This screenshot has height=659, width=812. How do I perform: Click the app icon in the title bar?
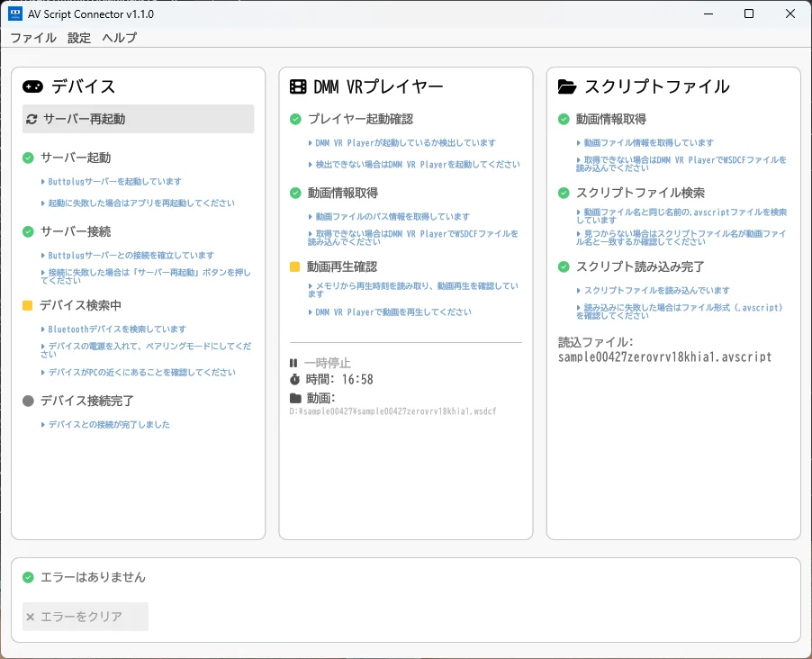(x=15, y=14)
